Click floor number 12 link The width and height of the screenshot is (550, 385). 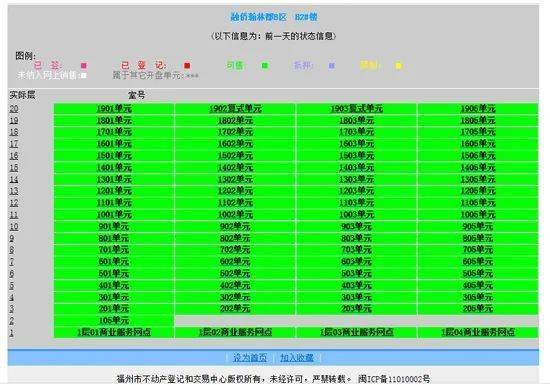click(14, 203)
